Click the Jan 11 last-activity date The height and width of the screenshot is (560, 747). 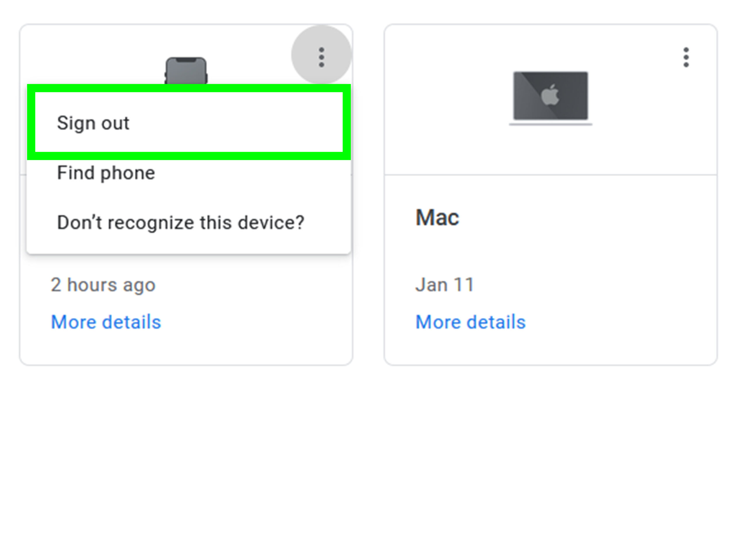coord(445,285)
